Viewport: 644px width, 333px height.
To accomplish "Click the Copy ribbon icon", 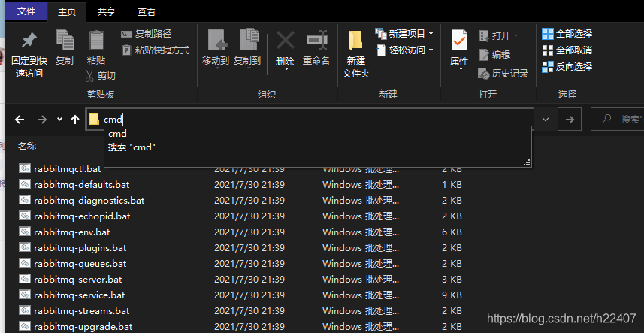I will [x=65, y=41].
